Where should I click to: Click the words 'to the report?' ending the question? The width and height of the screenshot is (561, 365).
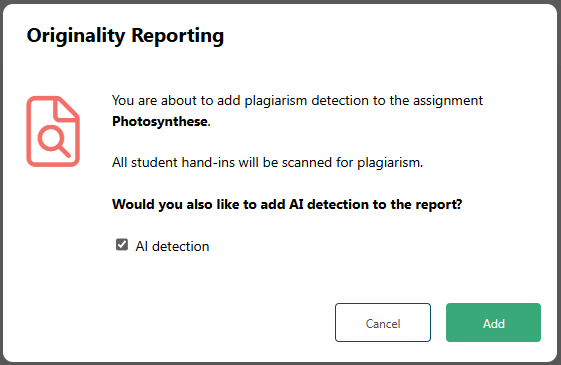click(x=418, y=204)
